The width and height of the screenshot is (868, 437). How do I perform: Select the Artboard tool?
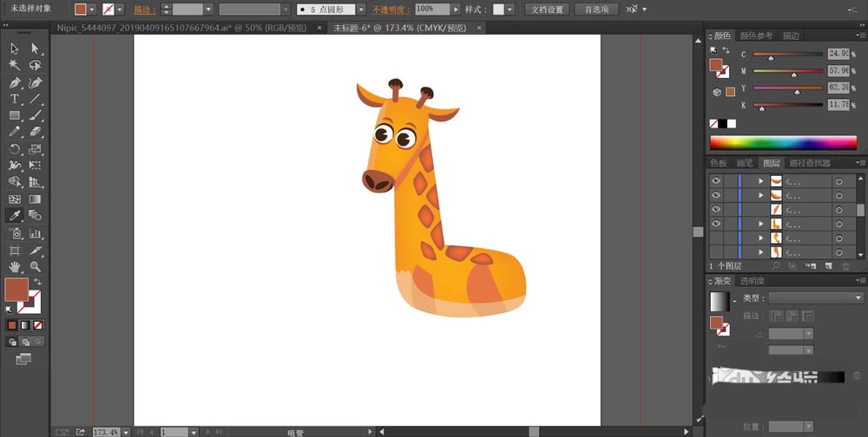click(x=15, y=251)
